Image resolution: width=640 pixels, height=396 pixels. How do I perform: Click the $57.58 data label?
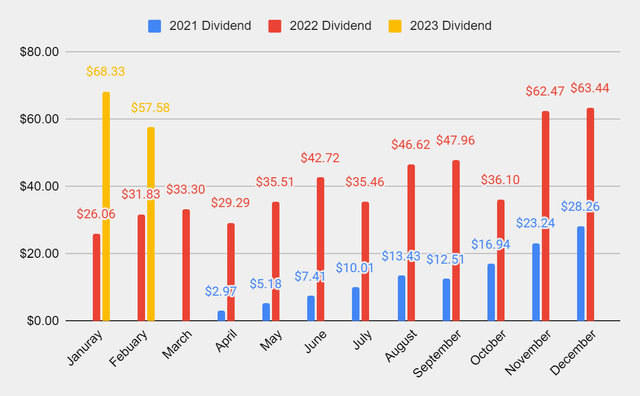coord(150,108)
